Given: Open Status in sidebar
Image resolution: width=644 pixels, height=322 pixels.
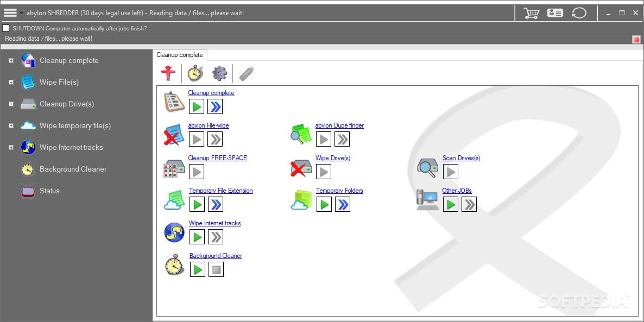Looking at the screenshot, I should pyautogui.click(x=50, y=191).
